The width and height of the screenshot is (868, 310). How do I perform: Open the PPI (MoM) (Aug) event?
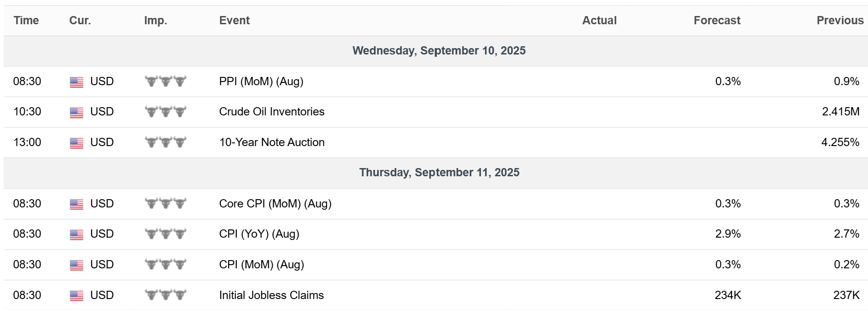pos(261,82)
